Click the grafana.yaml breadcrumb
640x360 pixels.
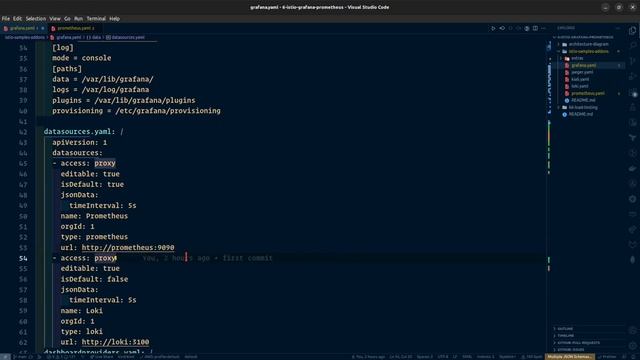pos(66,37)
